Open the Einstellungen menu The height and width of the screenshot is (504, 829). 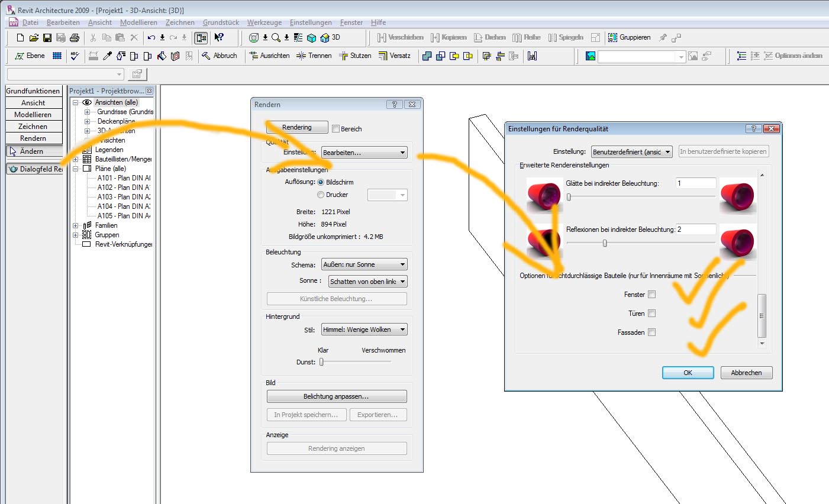point(311,22)
